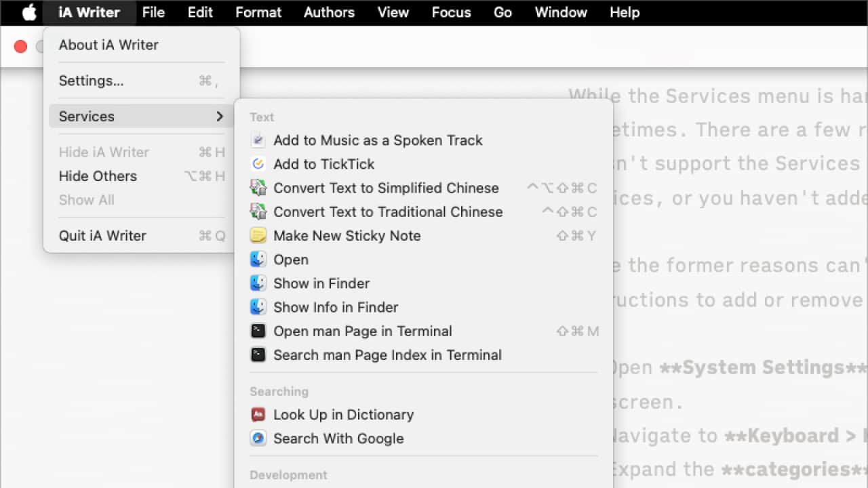Click Show All in the application menu
868x488 pixels.
tap(86, 199)
